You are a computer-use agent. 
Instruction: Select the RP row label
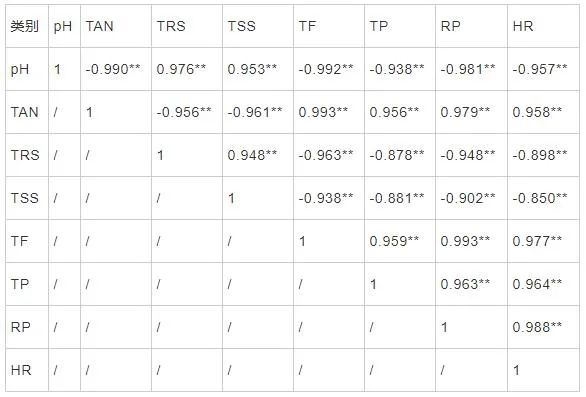click(21, 327)
